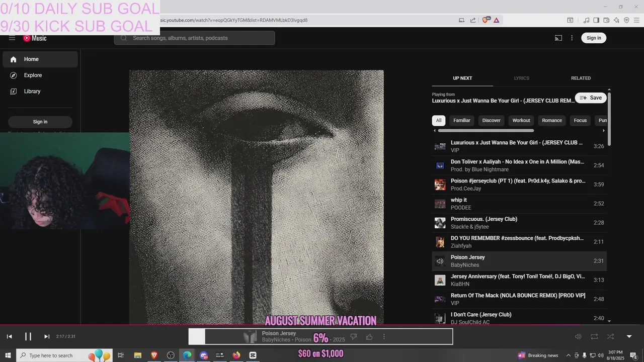This screenshot has width=644, height=362.
Task: Open the Brave playlist music note icon
Action: [x=586, y=20]
